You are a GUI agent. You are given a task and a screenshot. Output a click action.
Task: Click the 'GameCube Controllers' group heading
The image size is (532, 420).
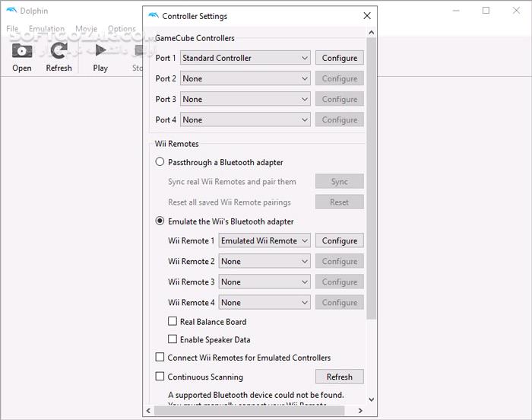pos(195,38)
